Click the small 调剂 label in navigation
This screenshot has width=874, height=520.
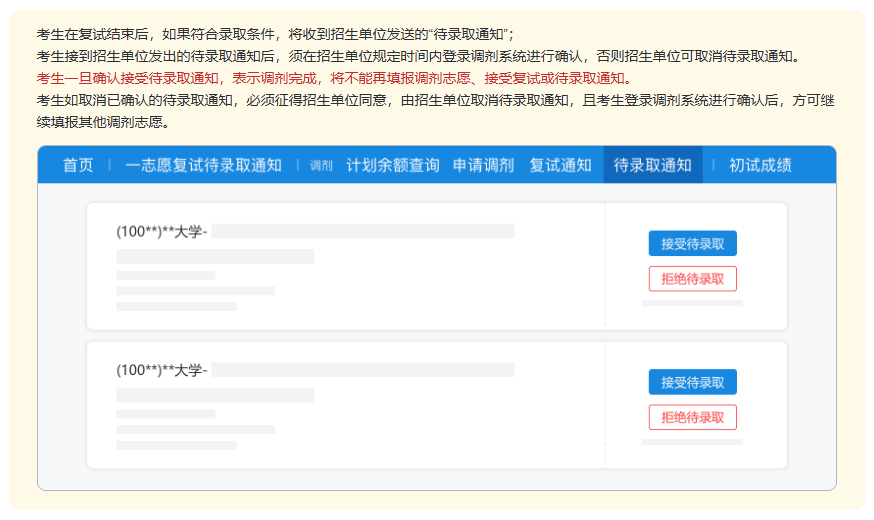tap(321, 166)
